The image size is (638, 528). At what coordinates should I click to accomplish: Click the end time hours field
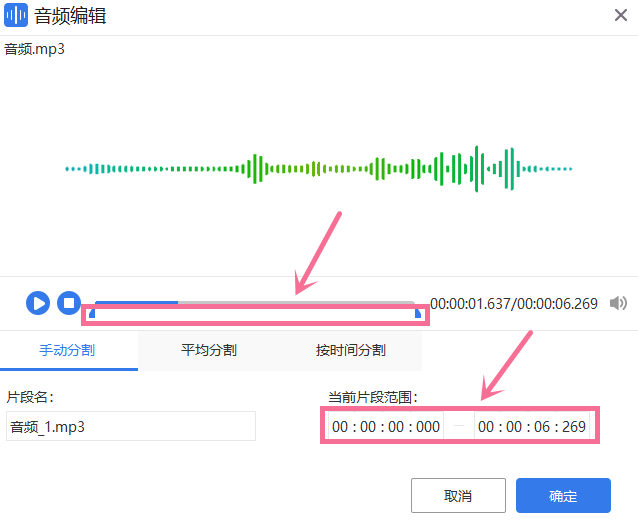486,427
